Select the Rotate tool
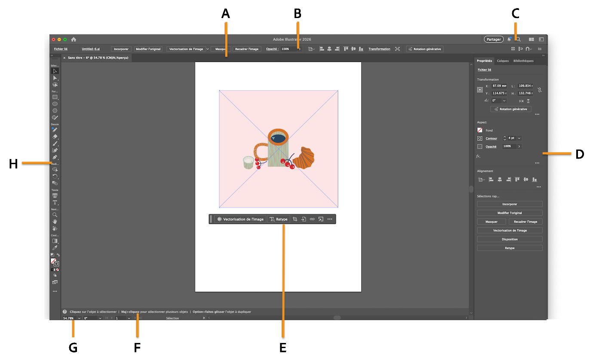Screen dimensions: 593x364 click(55, 176)
